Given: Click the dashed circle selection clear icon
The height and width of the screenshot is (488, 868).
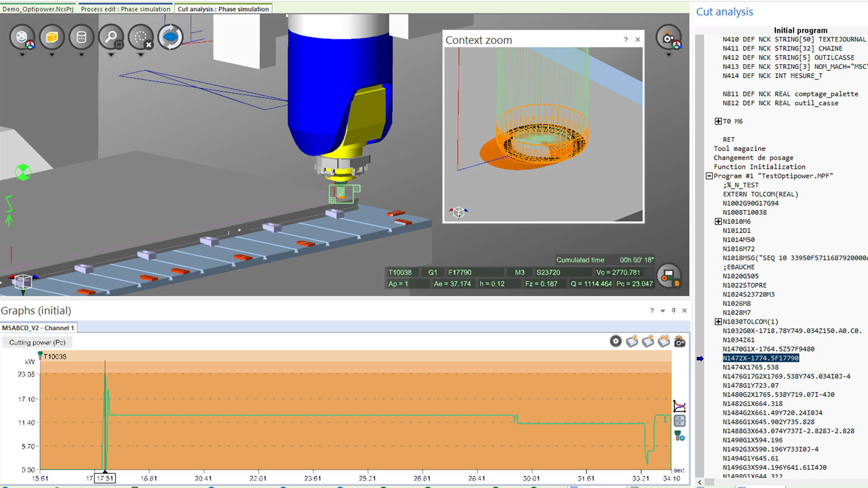Looking at the screenshot, I should click(x=141, y=37).
